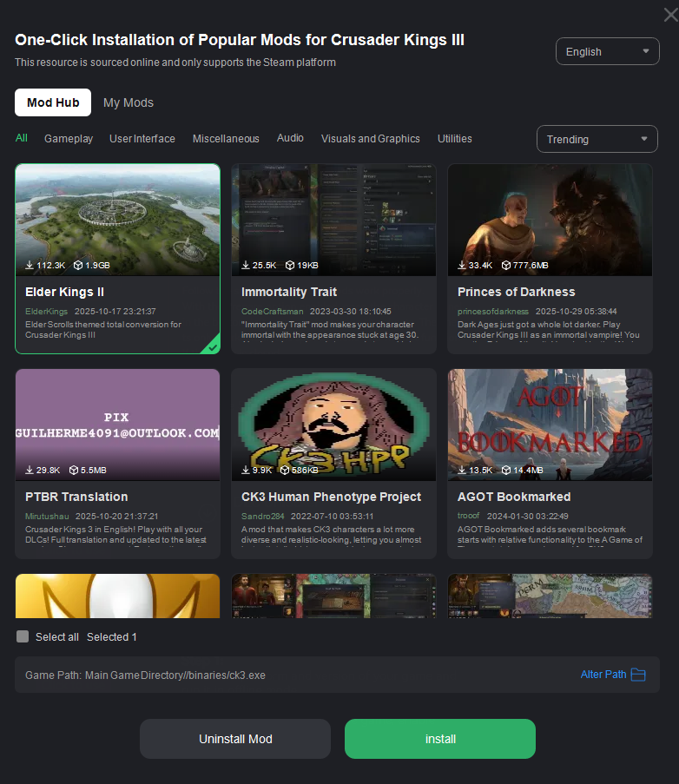Open author Mirutushau link
The height and width of the screenshot is (784, 679).
47,517
